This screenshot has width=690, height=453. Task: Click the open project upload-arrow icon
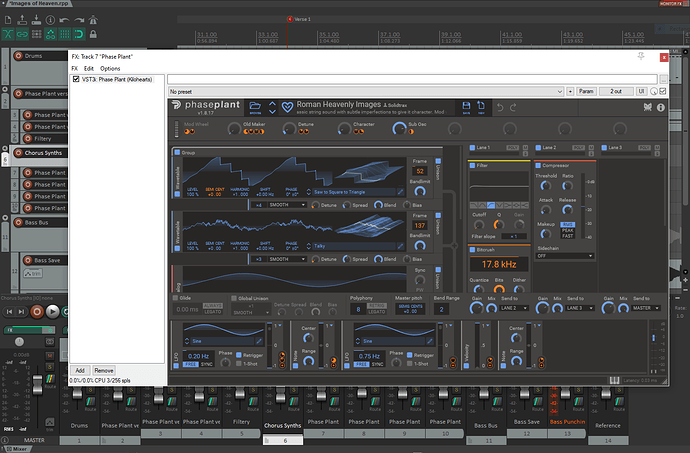point(22,20)
